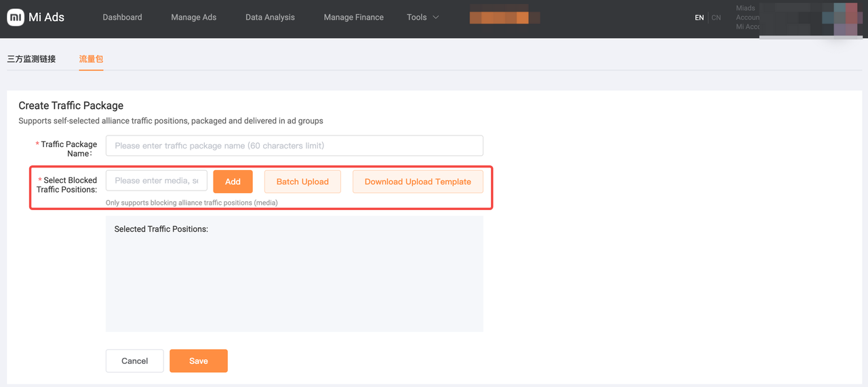
Task: Click the Xiaomi Mi logo icon
Action: coord(16,18)
